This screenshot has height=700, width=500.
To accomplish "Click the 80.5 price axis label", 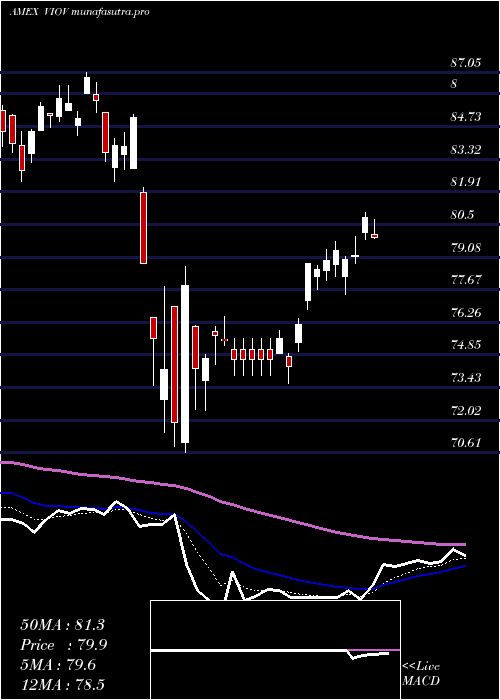I will coord(462,215).
